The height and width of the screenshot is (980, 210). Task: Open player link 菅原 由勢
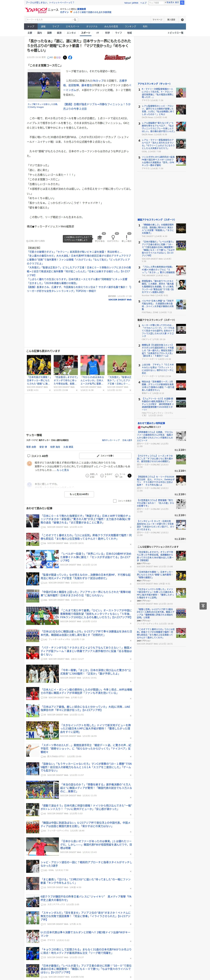(x=31, y=447)
